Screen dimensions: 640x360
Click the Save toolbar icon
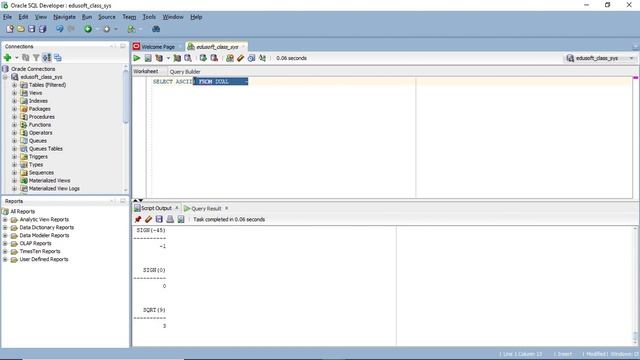pos(31,29)
